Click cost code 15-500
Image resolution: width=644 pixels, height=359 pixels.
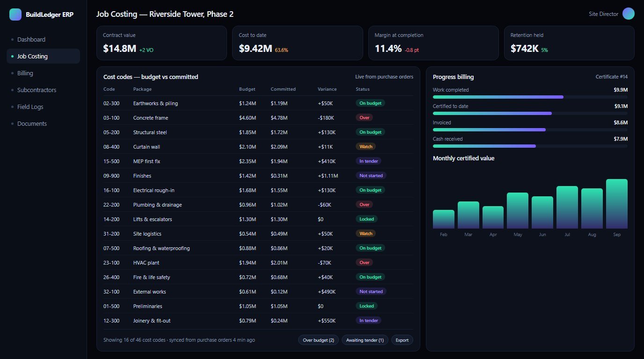click(x=111, y=161)
